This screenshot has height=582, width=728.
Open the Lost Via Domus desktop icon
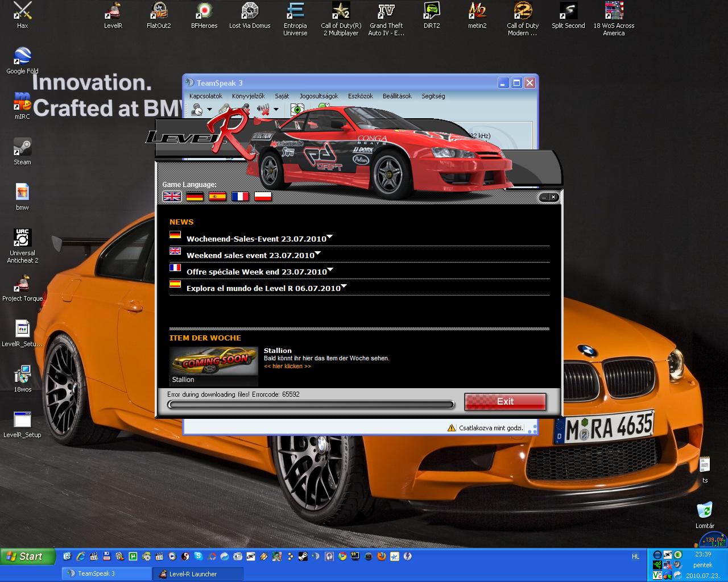click(250, 15)
